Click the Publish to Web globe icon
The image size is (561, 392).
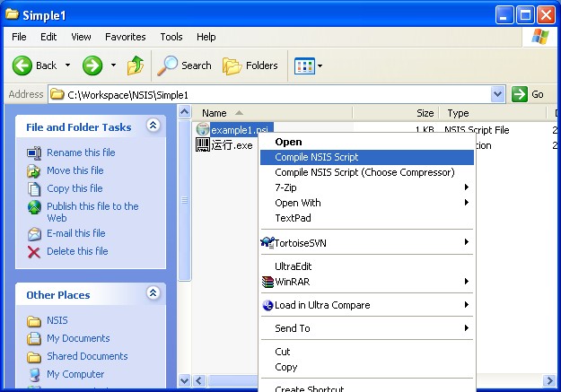tap(34, 207)
